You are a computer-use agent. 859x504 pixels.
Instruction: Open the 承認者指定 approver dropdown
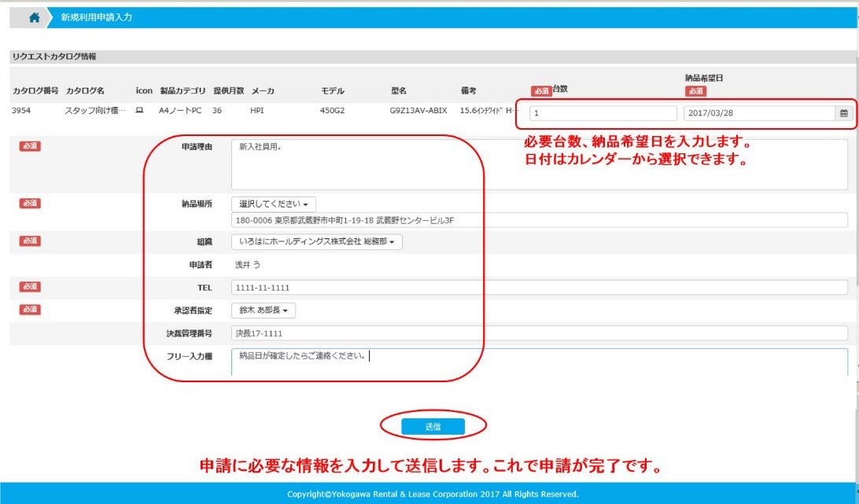point(264,310)
